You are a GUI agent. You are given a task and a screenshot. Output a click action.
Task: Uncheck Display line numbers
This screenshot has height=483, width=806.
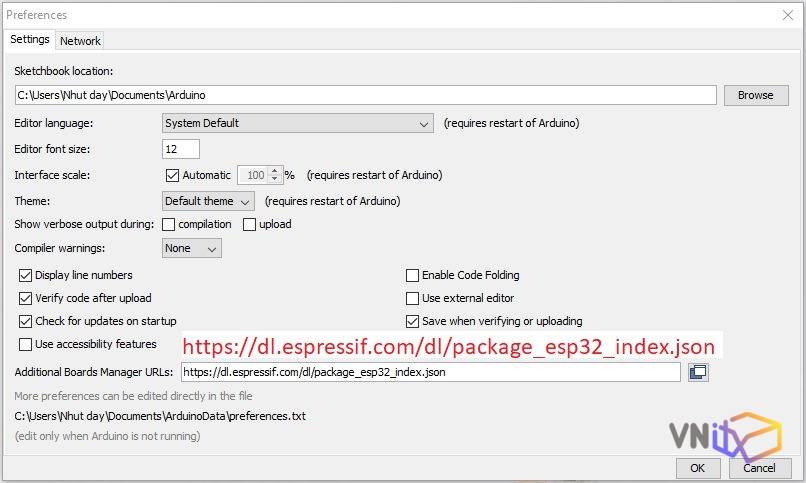26,275
